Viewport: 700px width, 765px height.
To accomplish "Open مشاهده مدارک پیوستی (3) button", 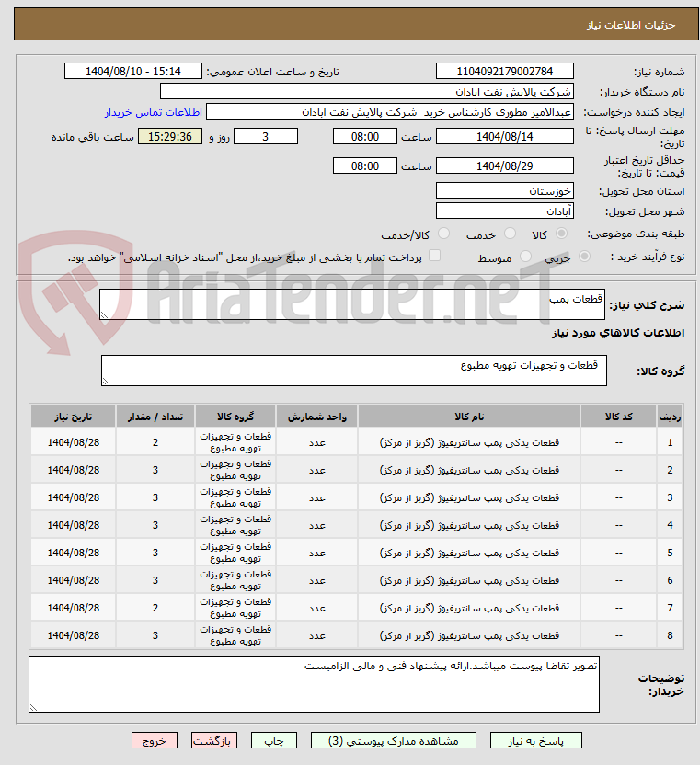I will (x=394, y=740).
